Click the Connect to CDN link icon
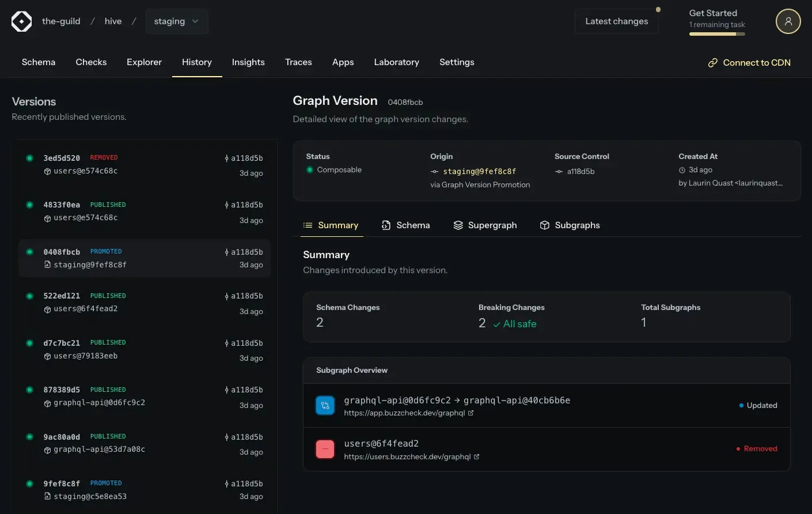Image resolution: width=812 pixels, height=514 pixels. point(712,63)
